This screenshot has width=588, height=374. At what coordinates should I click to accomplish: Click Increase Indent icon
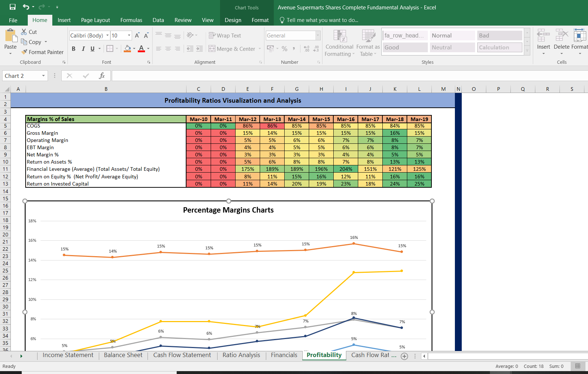(199, 49)
